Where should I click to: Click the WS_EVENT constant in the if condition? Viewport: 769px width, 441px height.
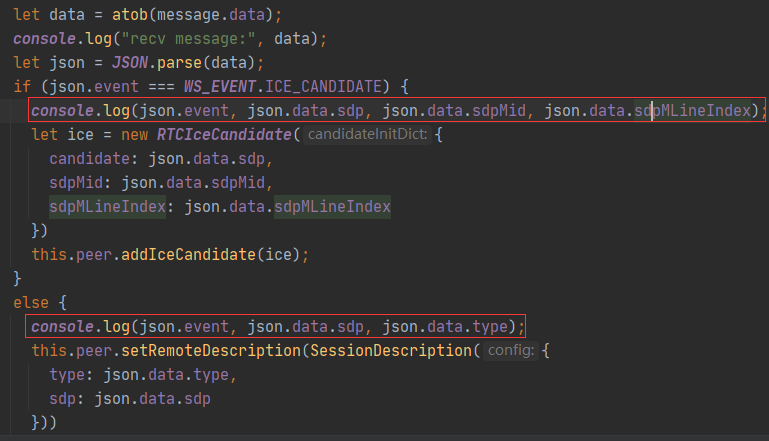coord(219,87)
